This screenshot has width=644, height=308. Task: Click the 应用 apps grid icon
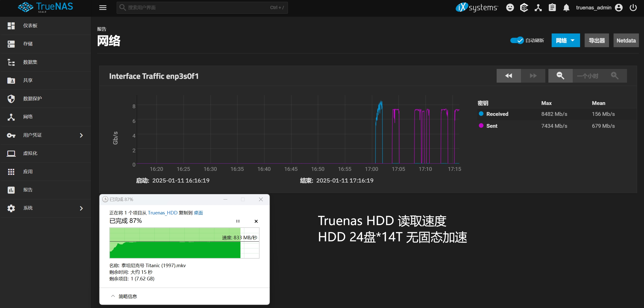[x=11, y=172]
